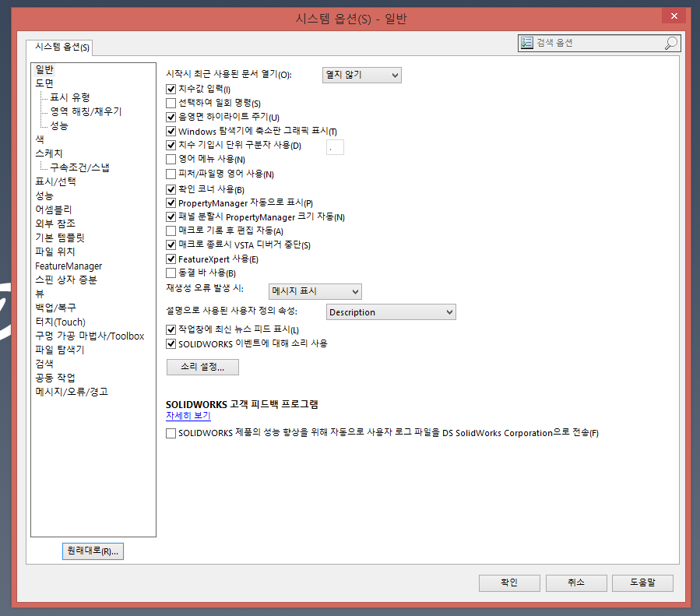Disable PropertyManager 자동으로 표시
This screenshot has height=616, width=700.
[x=170, y=202]
